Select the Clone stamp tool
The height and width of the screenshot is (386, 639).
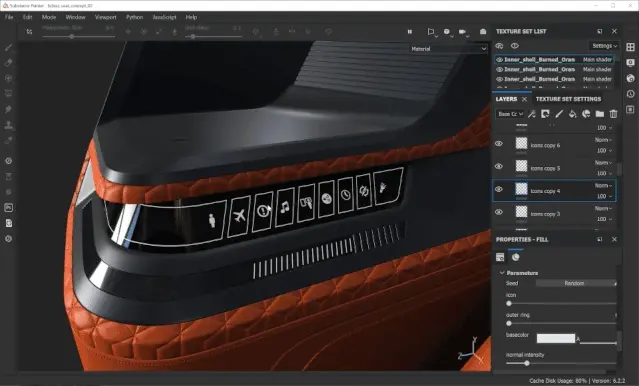click(x=8, y=125)
